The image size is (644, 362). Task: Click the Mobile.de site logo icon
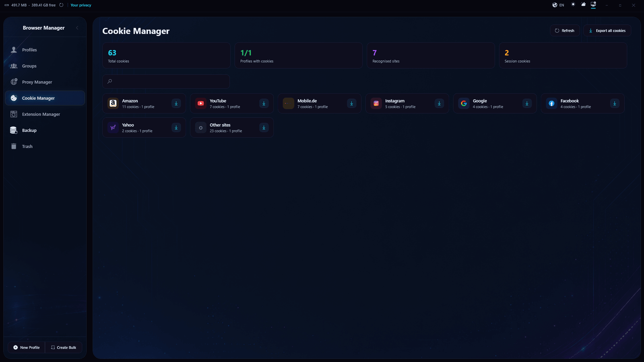pyautogui.click(x=289, y=103)
